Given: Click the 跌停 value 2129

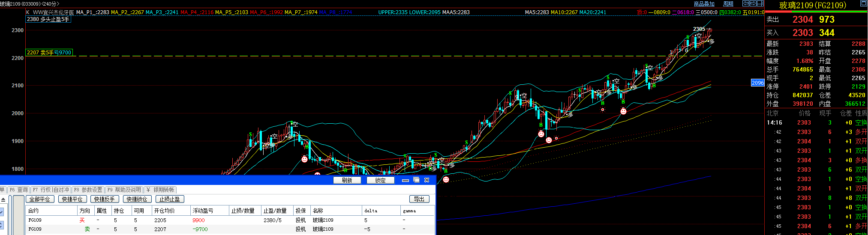Looking at the screenshot, I should [858, 86].
